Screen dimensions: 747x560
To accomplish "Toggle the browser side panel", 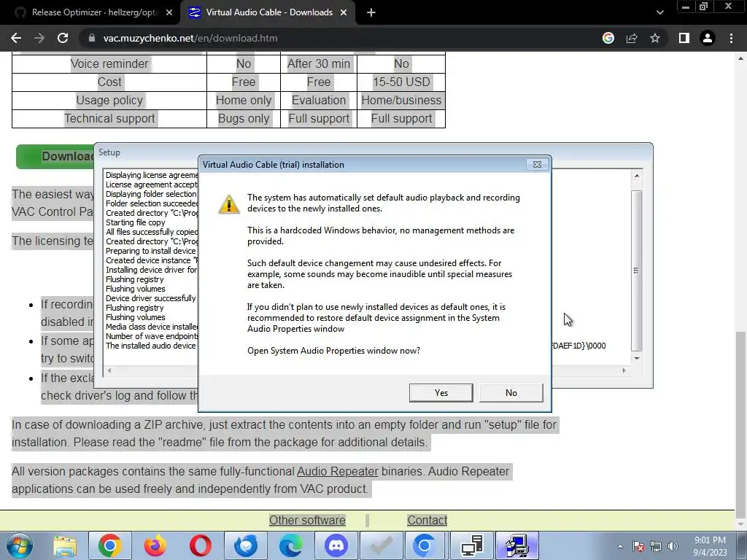I will 684,38.
